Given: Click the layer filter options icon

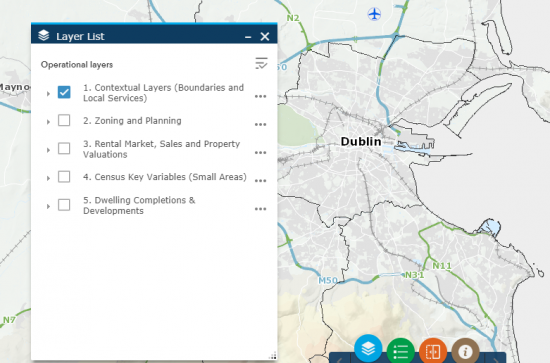Looking at the screenshot, I should [261, 63].
